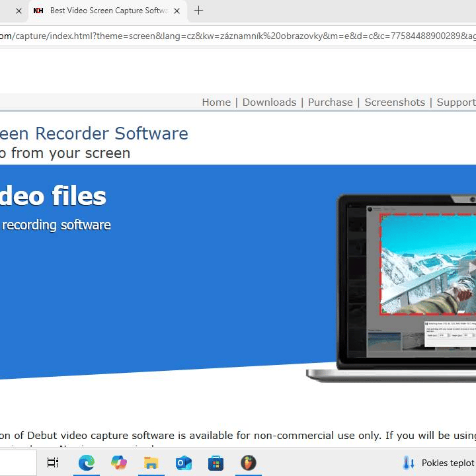Close the previous browser tab
The width and height of the screenshot is (476, 476).
pos(19,11)
